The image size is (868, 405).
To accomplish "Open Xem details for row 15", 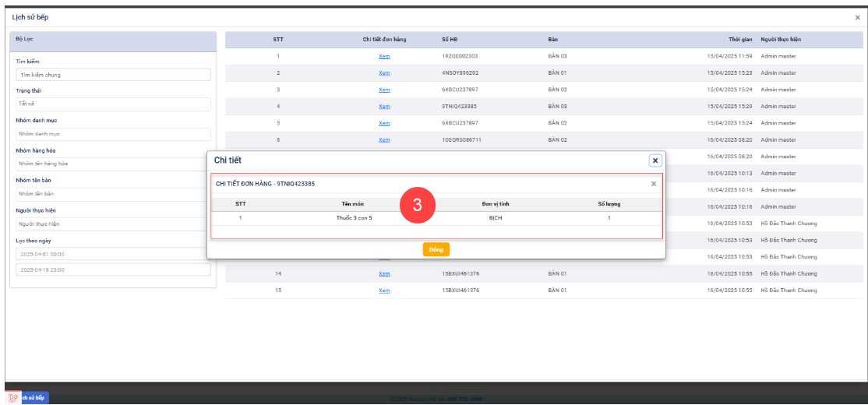I will click(384, 290).
